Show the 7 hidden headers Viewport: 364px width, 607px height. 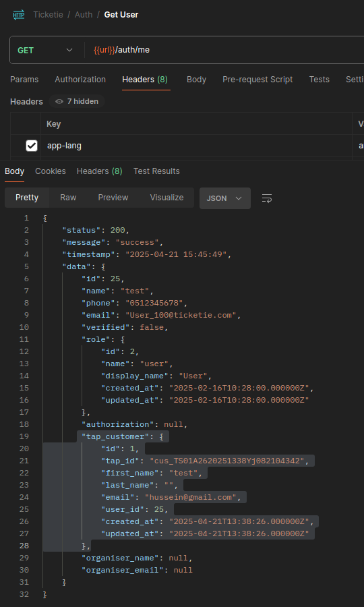(x=77, y=101)
